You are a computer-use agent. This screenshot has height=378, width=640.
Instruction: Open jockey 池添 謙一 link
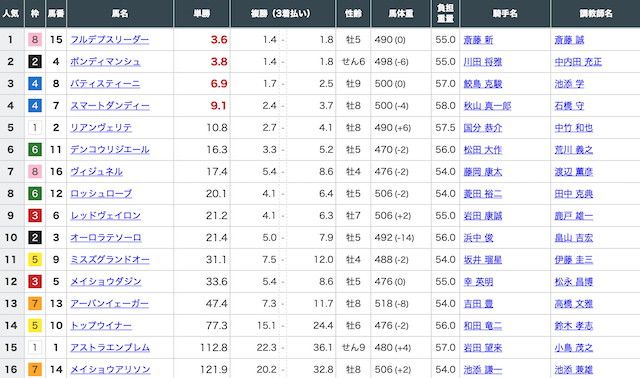pos(482,371)
